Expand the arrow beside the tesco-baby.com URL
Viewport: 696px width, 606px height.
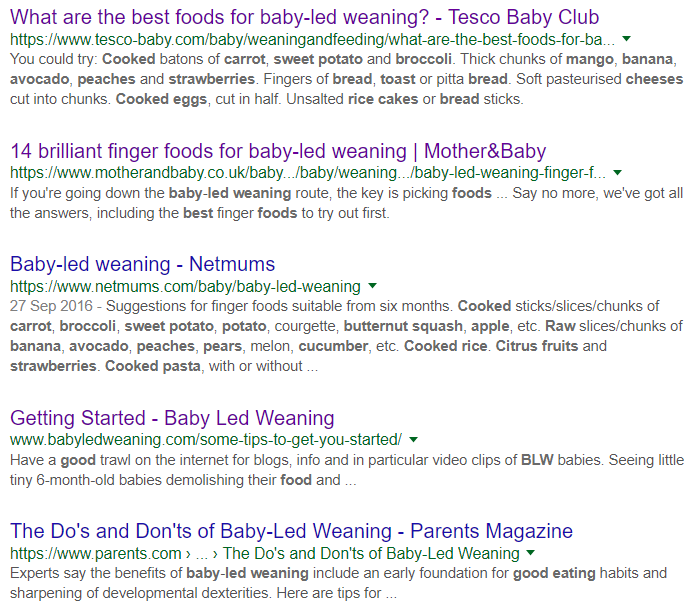(x=626, y=40)
